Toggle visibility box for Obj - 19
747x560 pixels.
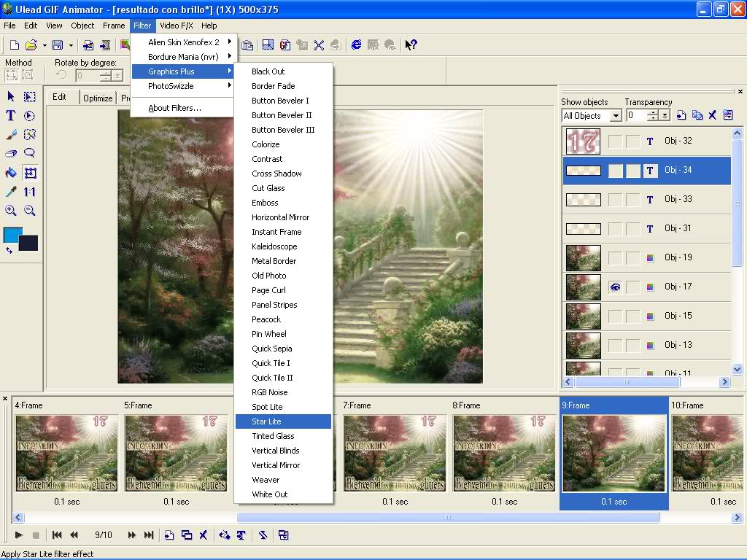pyautogui.click(x=616, y=258)
